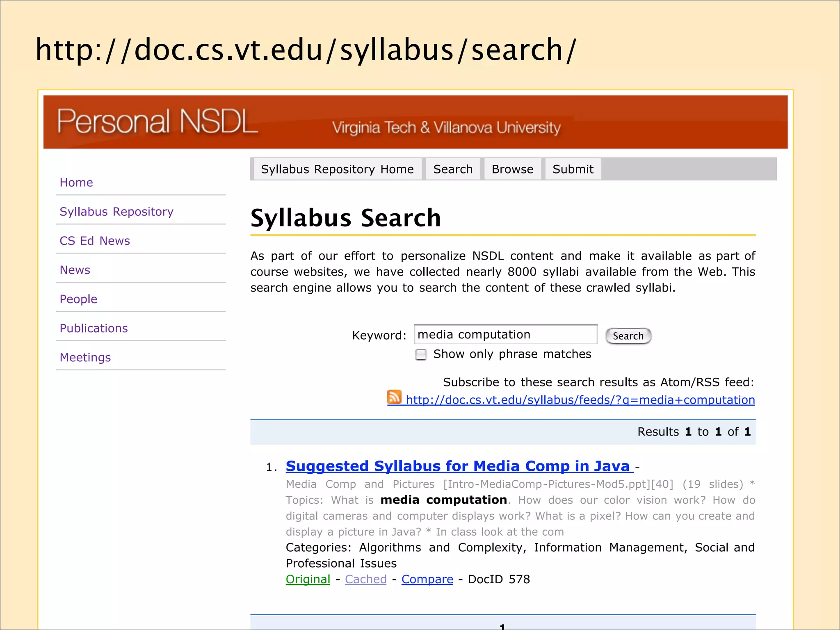840x630 pixels.
Task: Toggle 'Show only phrase matches' checkbox
Action: pos(421,354)
